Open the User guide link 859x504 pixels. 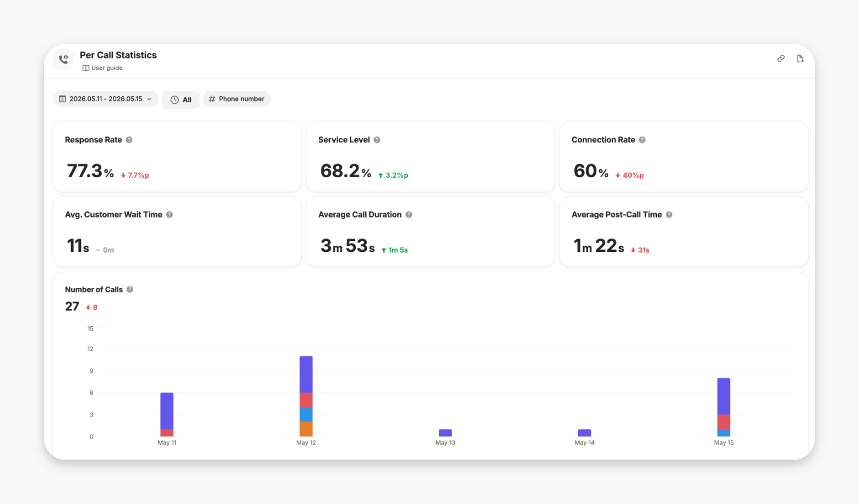102,68
